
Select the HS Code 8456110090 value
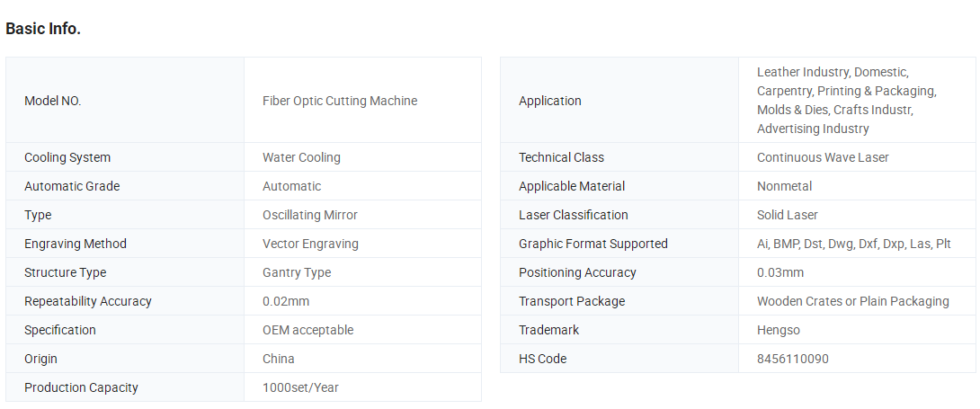pos(793,359)
